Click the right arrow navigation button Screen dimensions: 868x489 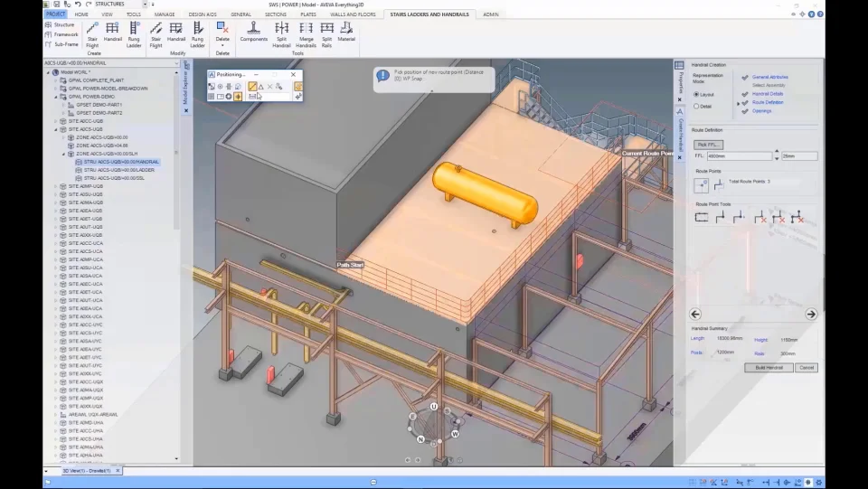coord(811,315)
